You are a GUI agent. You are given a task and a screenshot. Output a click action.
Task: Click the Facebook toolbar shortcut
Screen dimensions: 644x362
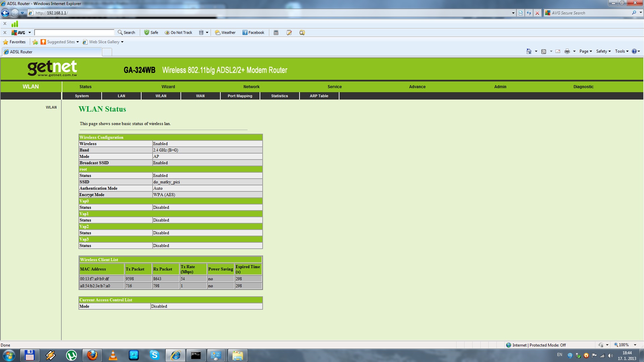253,33
